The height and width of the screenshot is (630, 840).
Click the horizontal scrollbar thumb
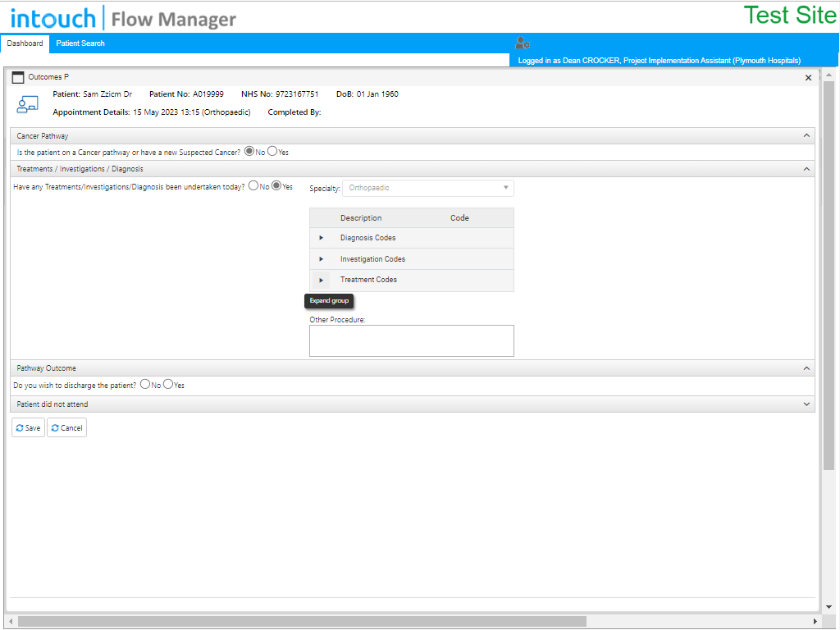(302, 622)
